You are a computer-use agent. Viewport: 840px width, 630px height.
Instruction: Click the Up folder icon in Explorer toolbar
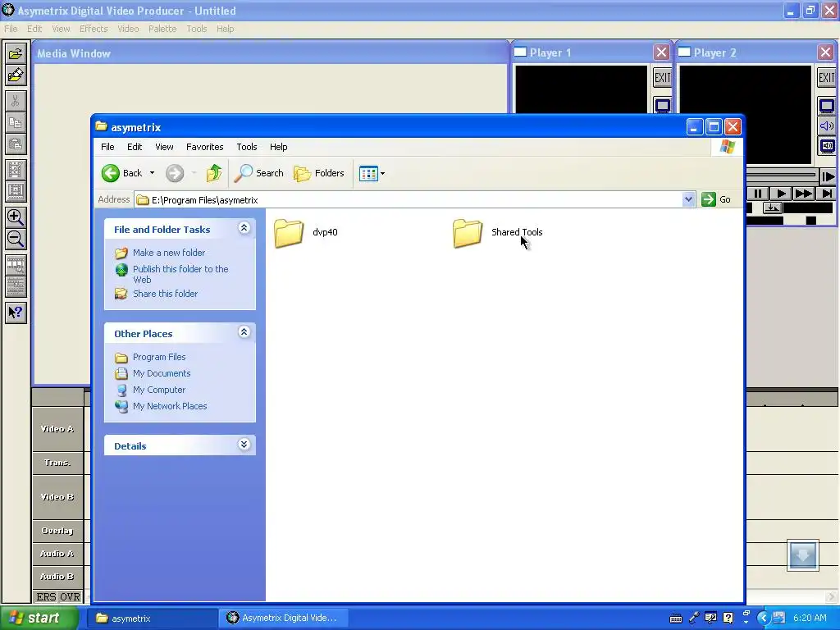coord(214,173)
